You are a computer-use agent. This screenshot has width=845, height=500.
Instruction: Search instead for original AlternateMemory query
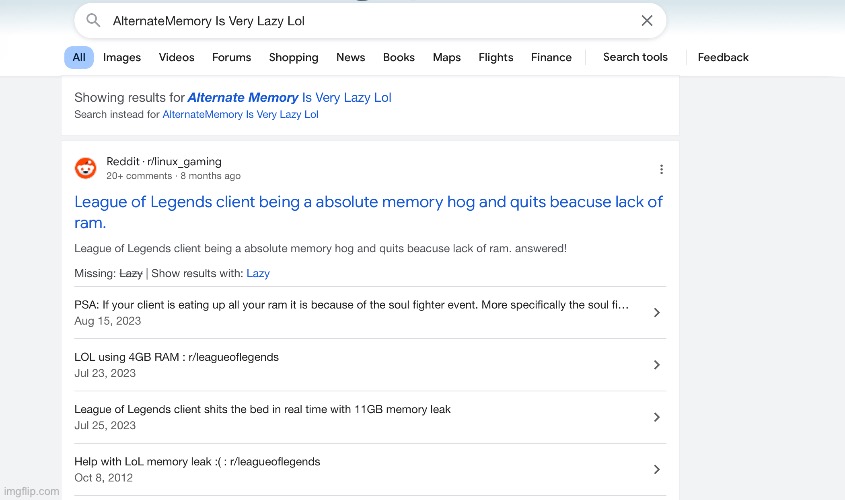(240, 114)
